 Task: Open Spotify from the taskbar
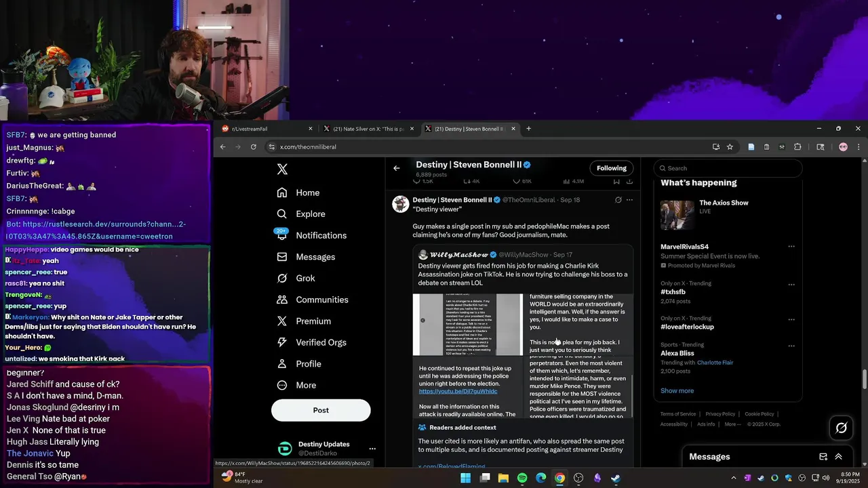pyautogui.click(x=522, y=478)
